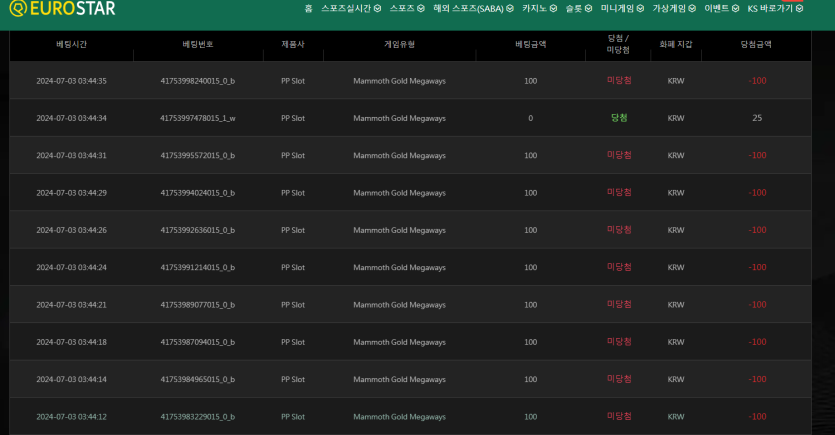Viewport: 835px width, 435px height.
Task: Click -100 amount in 03:44:31 row
Action: (757, 155)
